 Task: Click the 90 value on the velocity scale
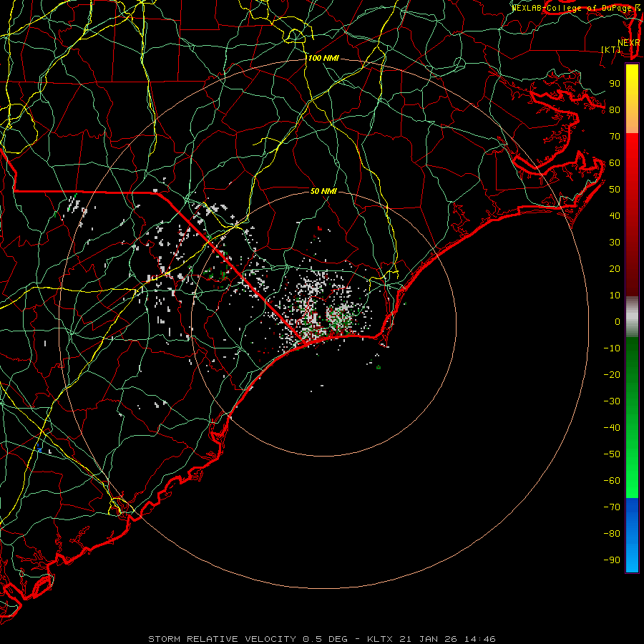615,84
